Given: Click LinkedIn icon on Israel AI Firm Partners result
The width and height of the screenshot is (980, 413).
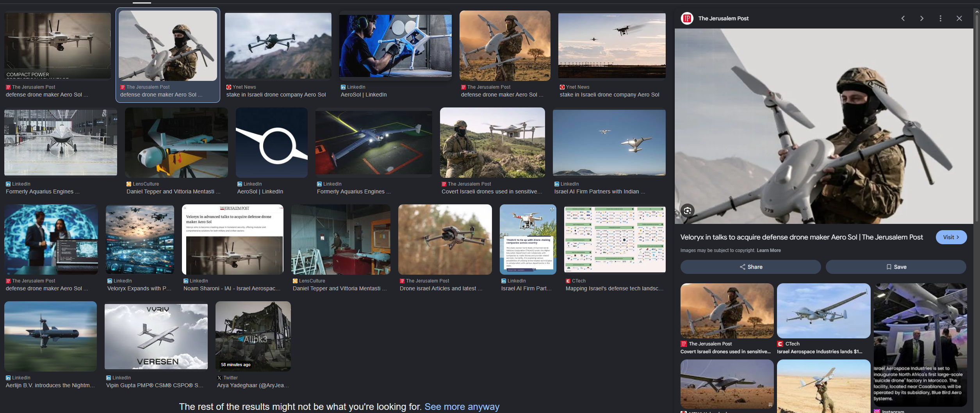Looking at the screenshot, I should pos(557,184).
